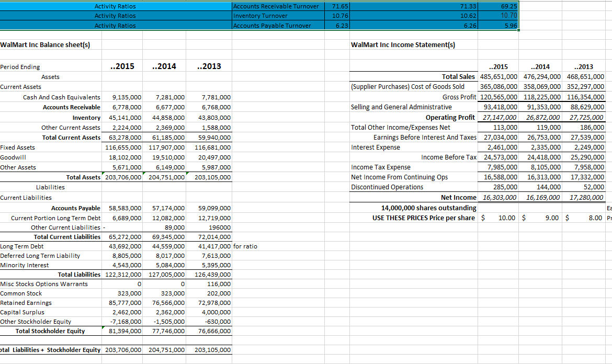Select the Goodwill label cell
This screenshot has width=612, height=364.
click(13, 157)
